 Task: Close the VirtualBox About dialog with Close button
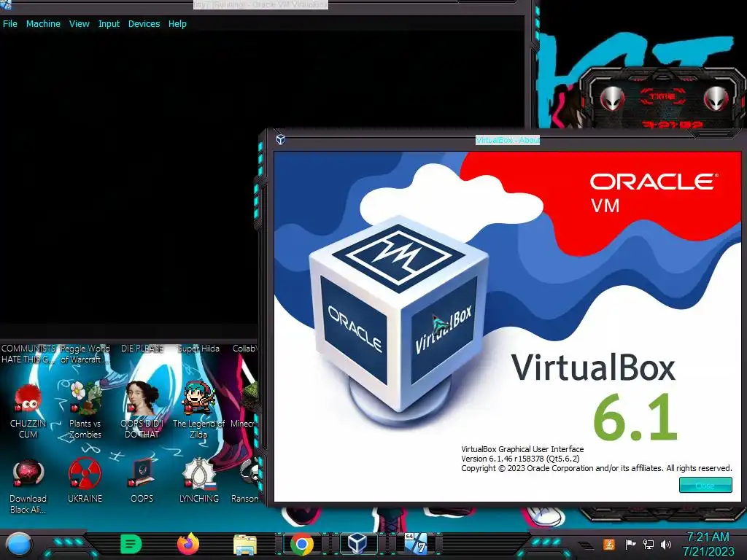[705, 485]
